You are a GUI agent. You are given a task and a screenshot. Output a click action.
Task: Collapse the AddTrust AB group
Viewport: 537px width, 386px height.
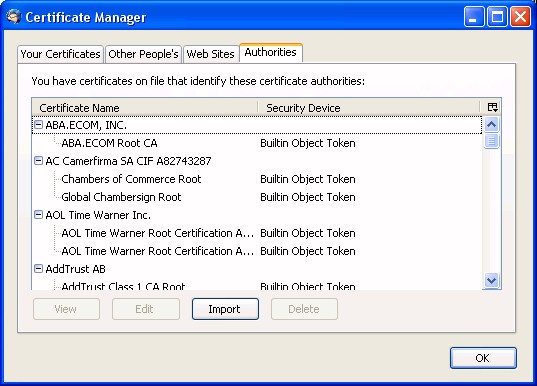pos(39,269)
